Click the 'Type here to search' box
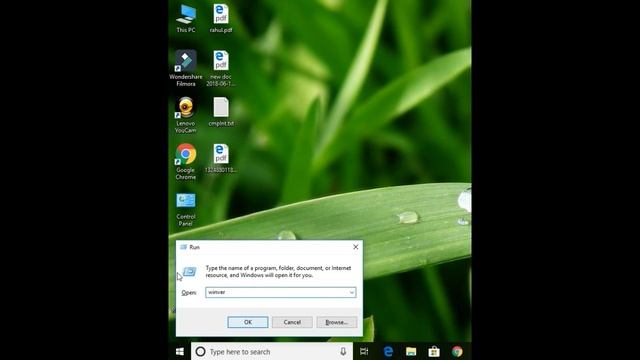 (272, 351)
